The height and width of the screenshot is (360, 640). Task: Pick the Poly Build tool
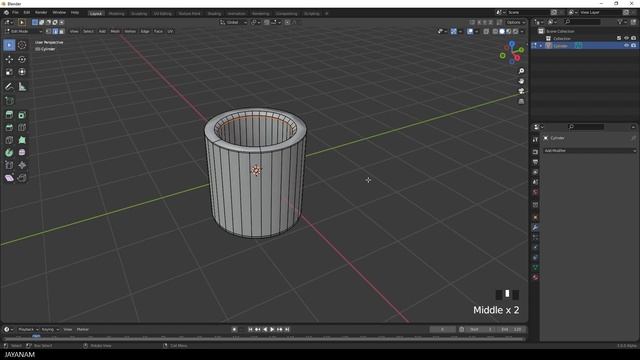[x=22, y=140]
